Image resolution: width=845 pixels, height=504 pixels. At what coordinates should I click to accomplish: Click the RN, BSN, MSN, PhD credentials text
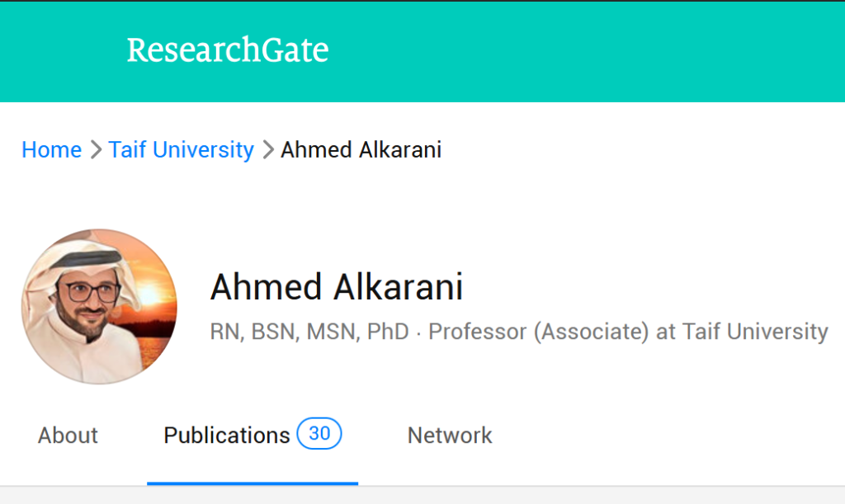coord(309,332)
